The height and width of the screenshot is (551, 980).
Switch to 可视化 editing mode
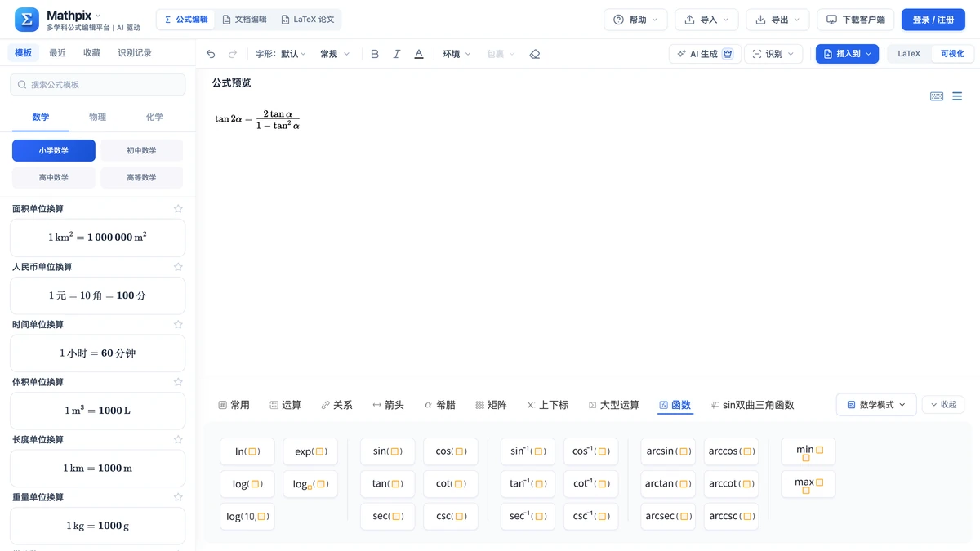pyautogui.click(x=952, y=54)
